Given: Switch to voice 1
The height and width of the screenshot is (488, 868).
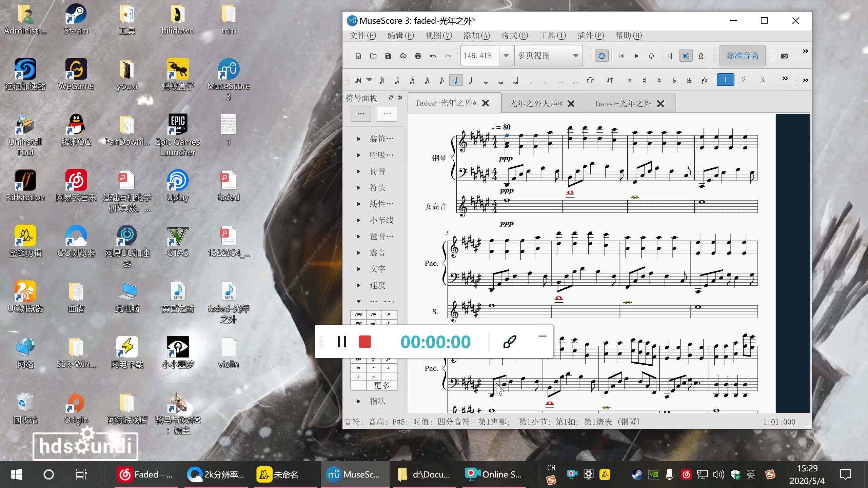Looking at the screenshot, I should [x=725, y=80].
